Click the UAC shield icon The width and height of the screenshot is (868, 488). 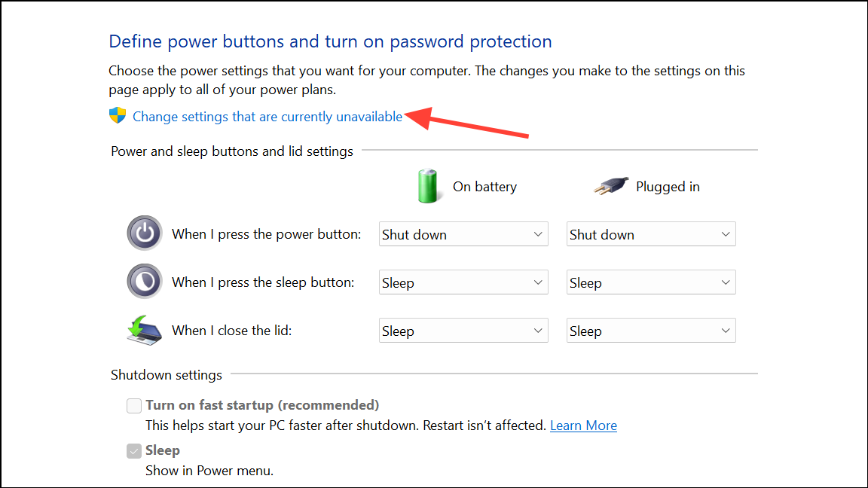point(118,116)
